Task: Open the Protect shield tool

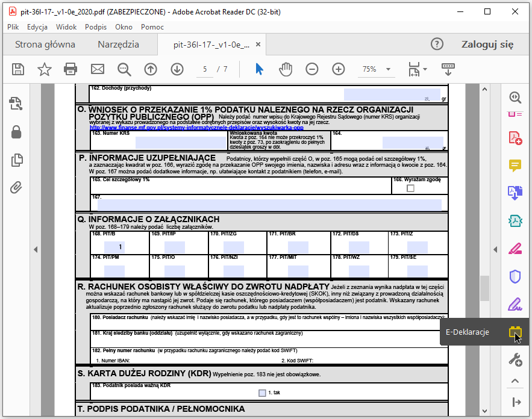Action: pos(515,276)
